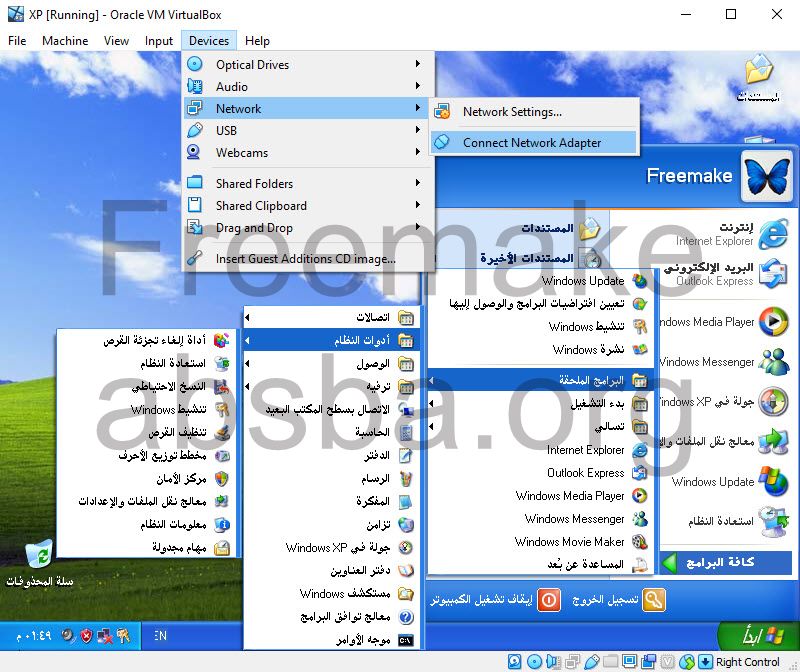Click the recording indicator in VirtualBox status bar
The height and width of the screenshot is (672, 800).
tap(649, 662)
